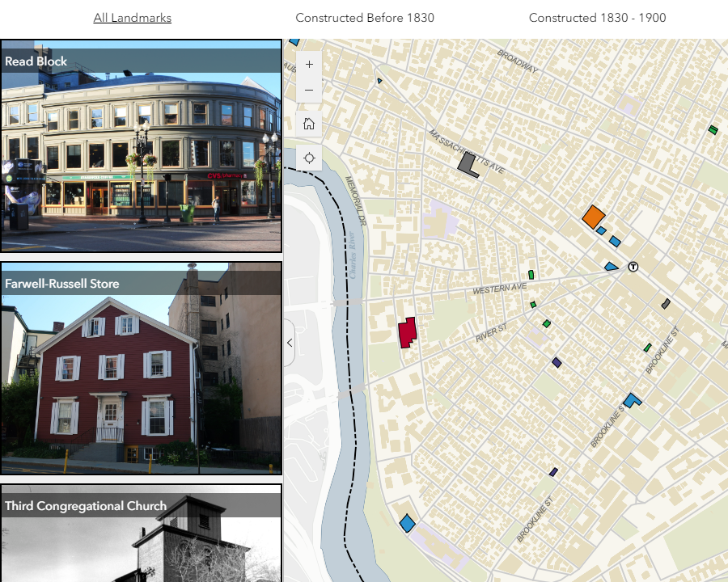Collapse the landmarks side panel

[290, 343]
